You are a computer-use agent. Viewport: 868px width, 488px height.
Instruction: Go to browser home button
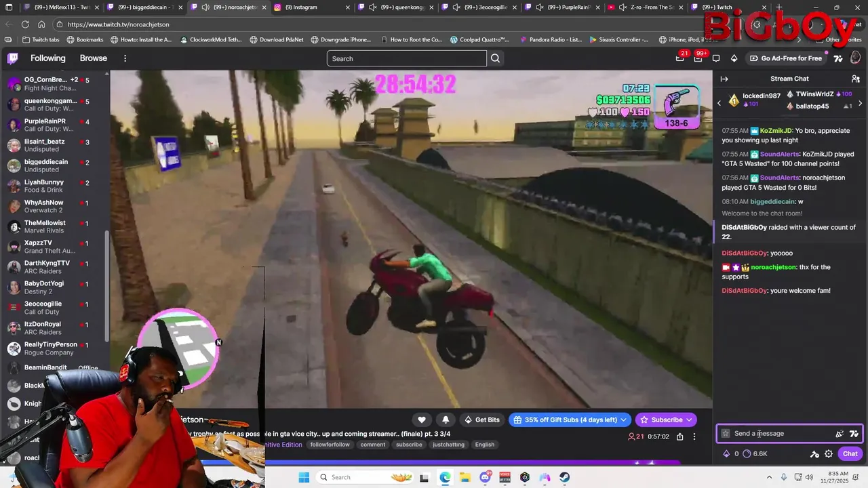tap(41, 24)
